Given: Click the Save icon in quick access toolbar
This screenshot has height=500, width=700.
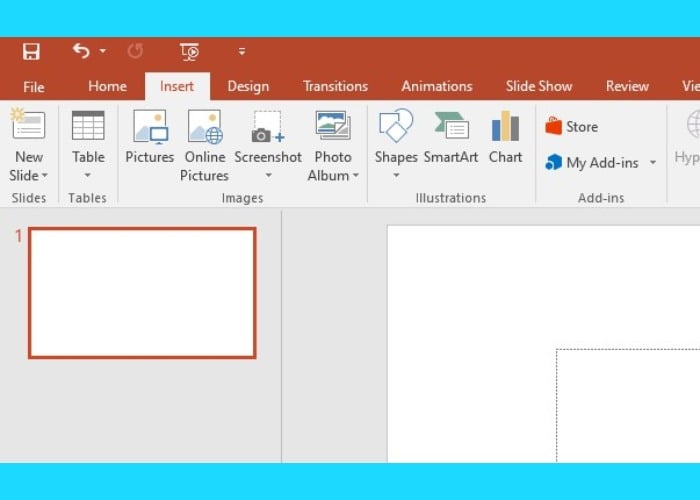Looking at the screenshot, I should tap(32, 52).
